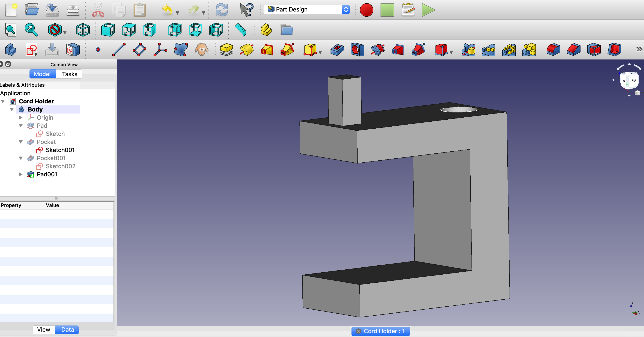Select the Pocket tool icon
The width and height of the screenshot is (644, 337).
point(337,49)
